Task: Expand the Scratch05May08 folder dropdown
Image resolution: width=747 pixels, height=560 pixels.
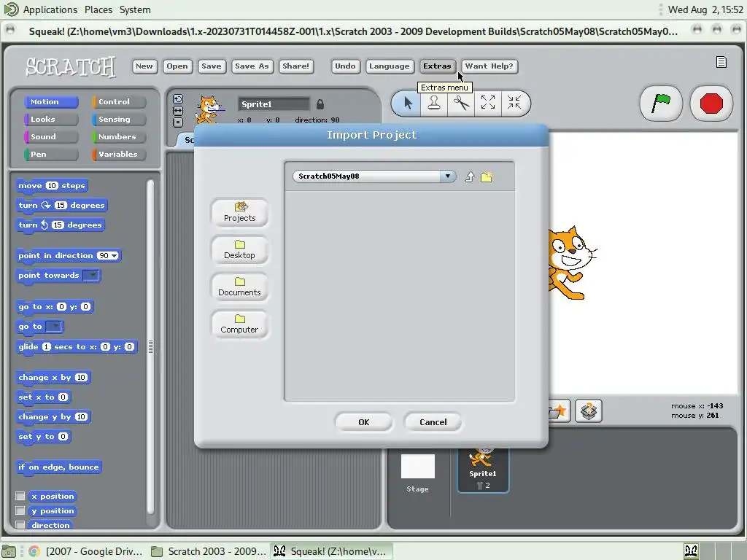Action: point(447,176)
